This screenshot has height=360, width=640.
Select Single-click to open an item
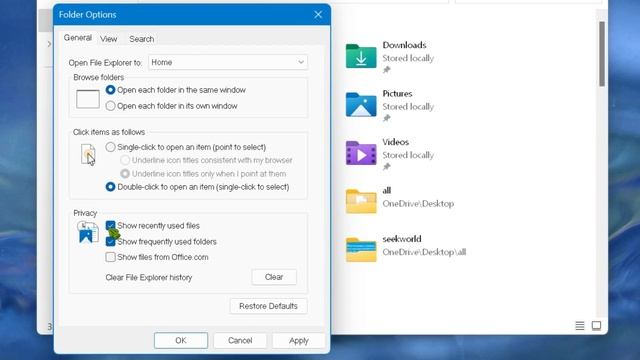pyautogui.click(x=186, y=147)
